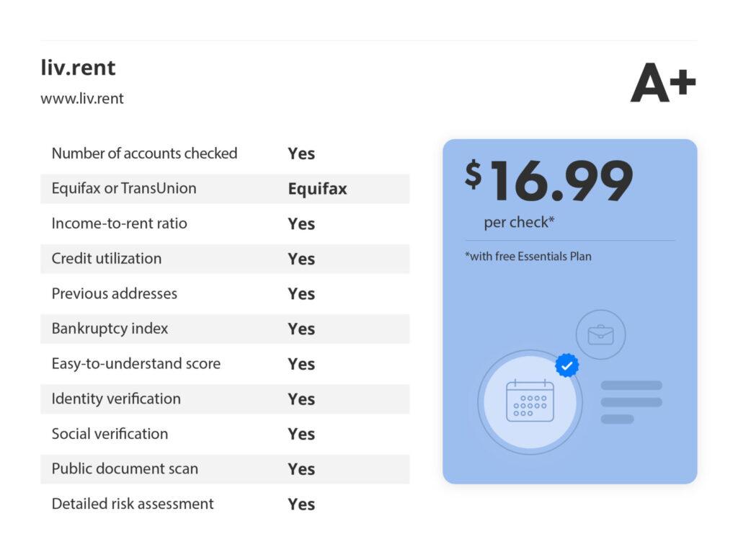Click Yes next to Previous addresses
Viewport: 738px width, 560px height.
click(301, 294)
